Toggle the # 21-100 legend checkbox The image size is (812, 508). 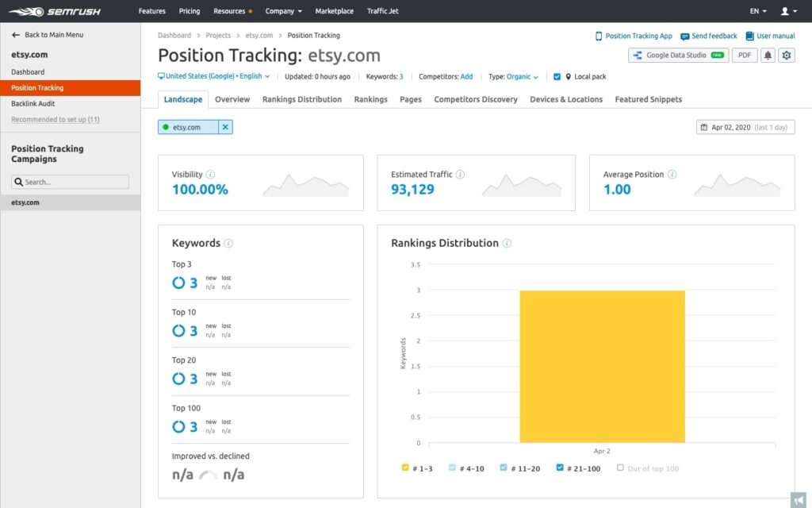560,468
